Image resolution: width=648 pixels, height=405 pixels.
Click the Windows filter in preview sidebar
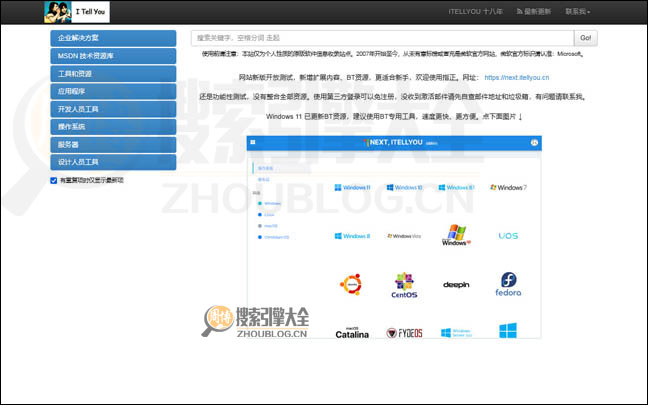click(x=269, y=203)
